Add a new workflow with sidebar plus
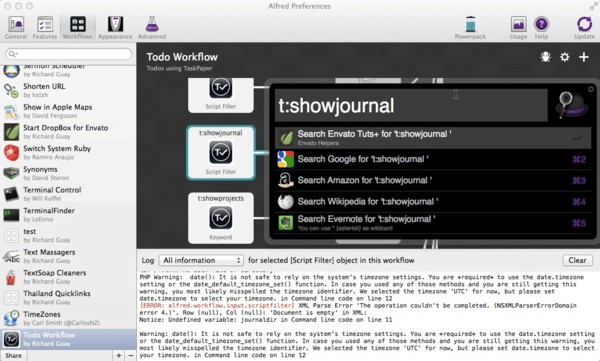The height and width of the screenshot is (361, 600). coord(119,356)
